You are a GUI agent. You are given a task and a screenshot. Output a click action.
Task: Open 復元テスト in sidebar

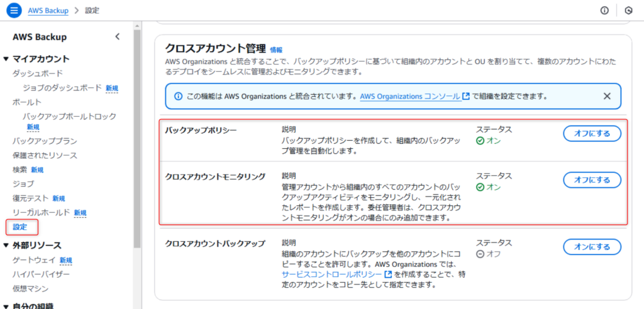31,198
